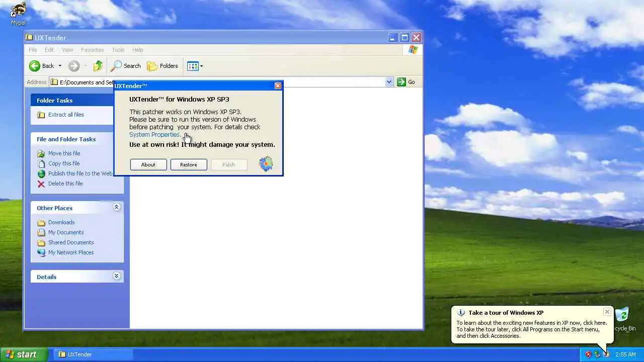Open the Views icon in toolbar
The height and width of the screenshot is (362, 644).
click(x=193, y=66)
